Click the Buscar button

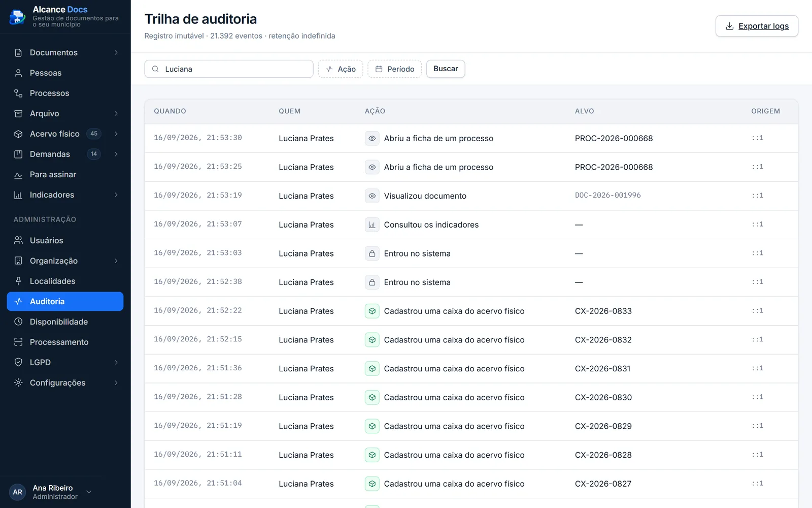446,69
